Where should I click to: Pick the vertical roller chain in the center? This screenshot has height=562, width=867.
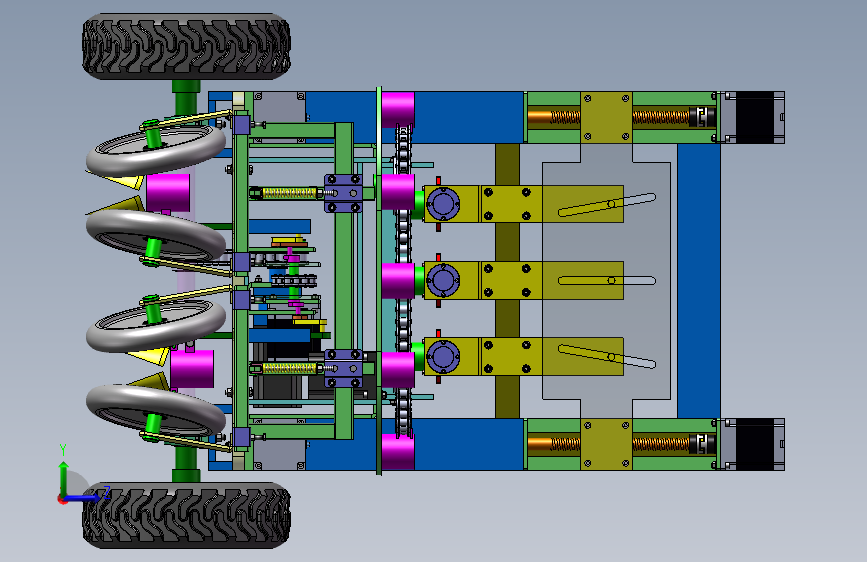point(404,280)
